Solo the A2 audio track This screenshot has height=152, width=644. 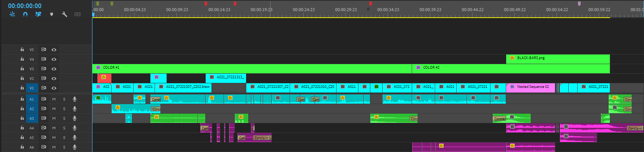tap(64, 109)
